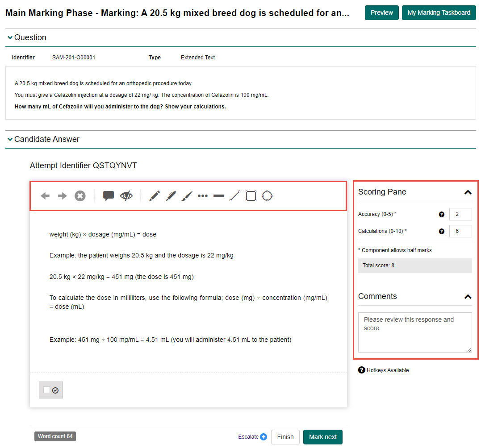Viewport: 481px width, 448px height.
Task: Select the rectangle shape tool
Action: tap(251, 196)
